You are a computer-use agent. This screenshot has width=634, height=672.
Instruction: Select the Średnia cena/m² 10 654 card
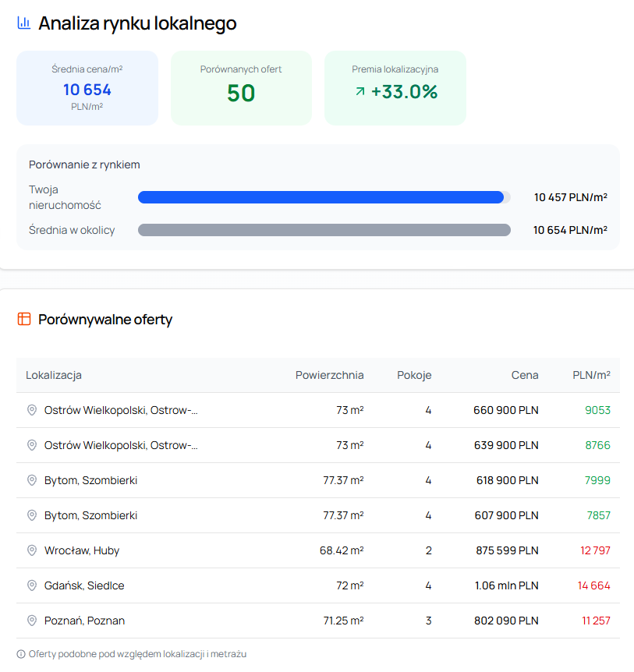87,88
